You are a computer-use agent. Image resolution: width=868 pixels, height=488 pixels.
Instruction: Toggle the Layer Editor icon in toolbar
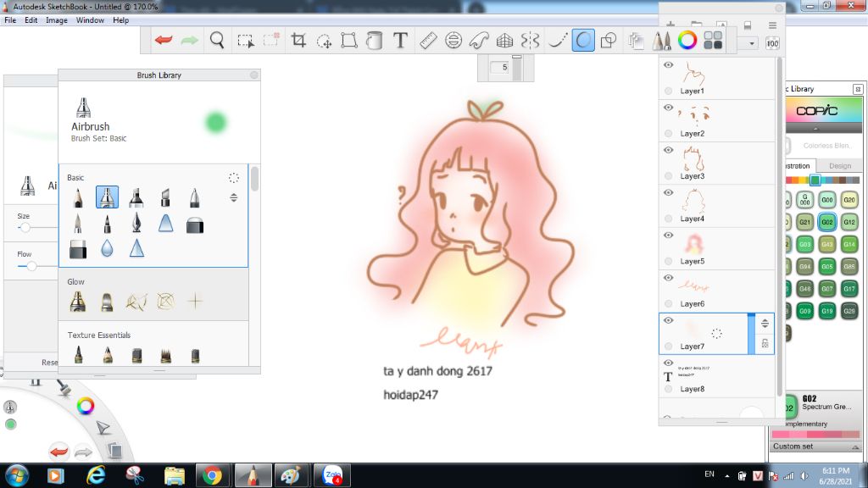tap(636, 41)
